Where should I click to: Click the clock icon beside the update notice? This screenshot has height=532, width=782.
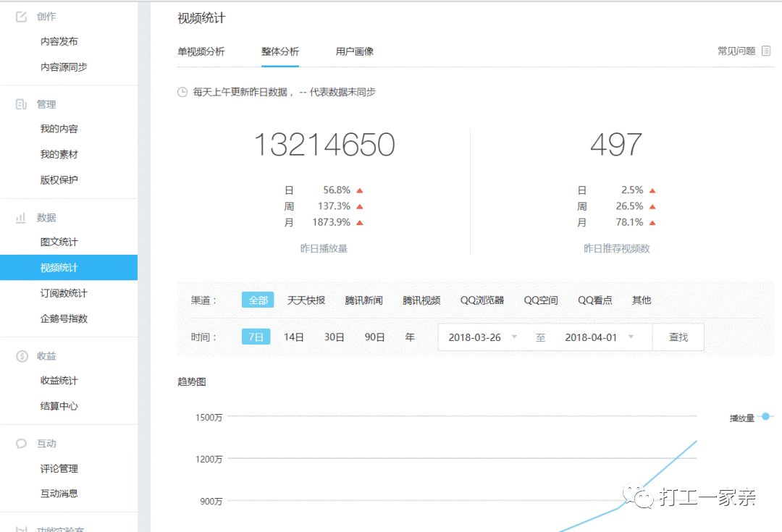click(x=184, y=92)
